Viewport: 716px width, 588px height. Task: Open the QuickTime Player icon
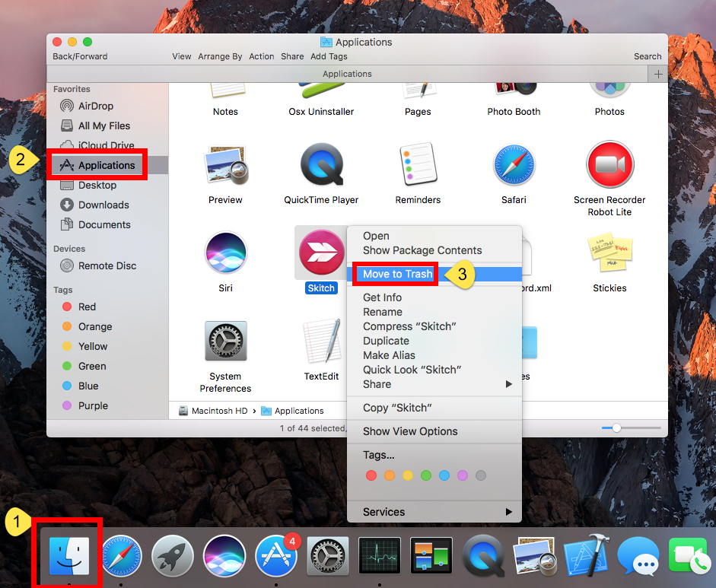(321, 164)
